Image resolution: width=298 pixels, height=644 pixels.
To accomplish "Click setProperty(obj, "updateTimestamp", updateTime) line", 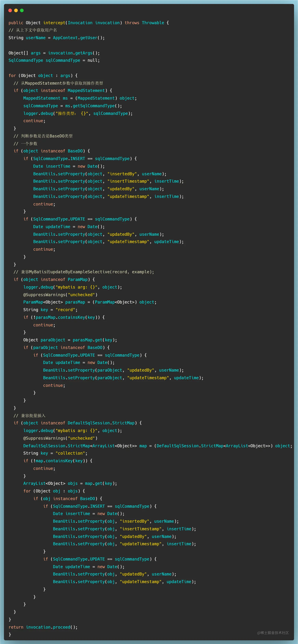I will click(125, 582).
